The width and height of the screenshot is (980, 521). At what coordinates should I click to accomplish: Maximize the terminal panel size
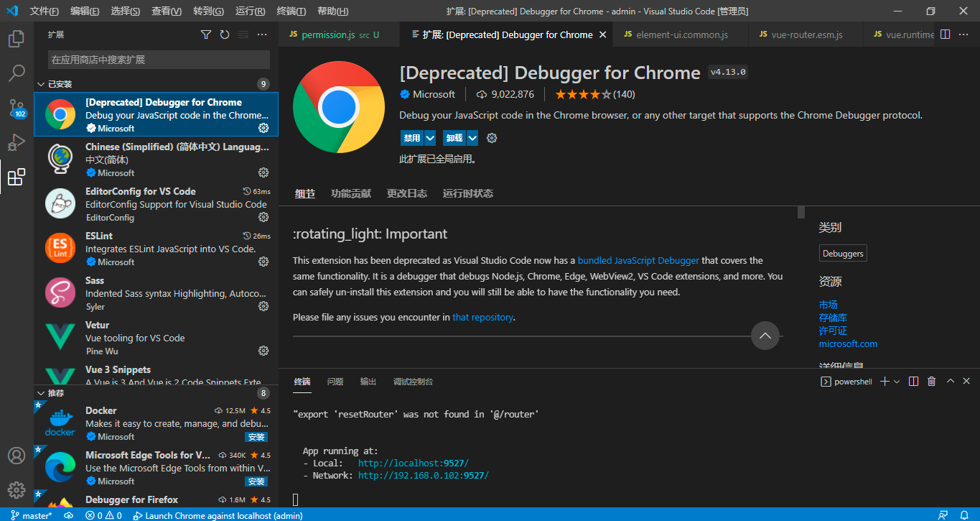click(x=951, y=382)
